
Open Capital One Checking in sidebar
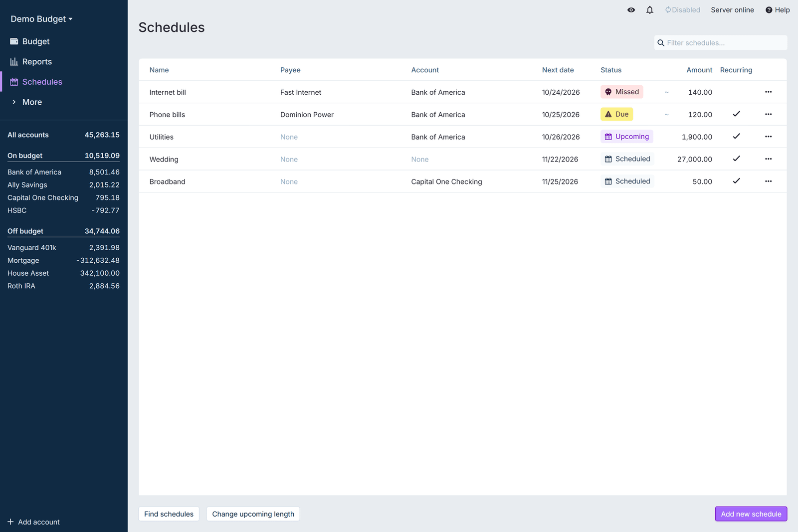tap(64, 198)
